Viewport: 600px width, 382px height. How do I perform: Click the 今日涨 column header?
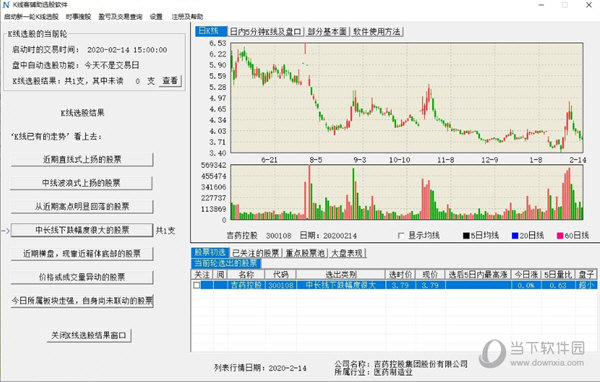(526, 274)
